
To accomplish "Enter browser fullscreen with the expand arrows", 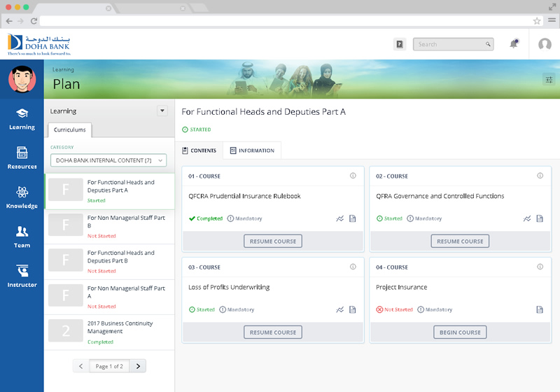I will (x=552, y=7).
